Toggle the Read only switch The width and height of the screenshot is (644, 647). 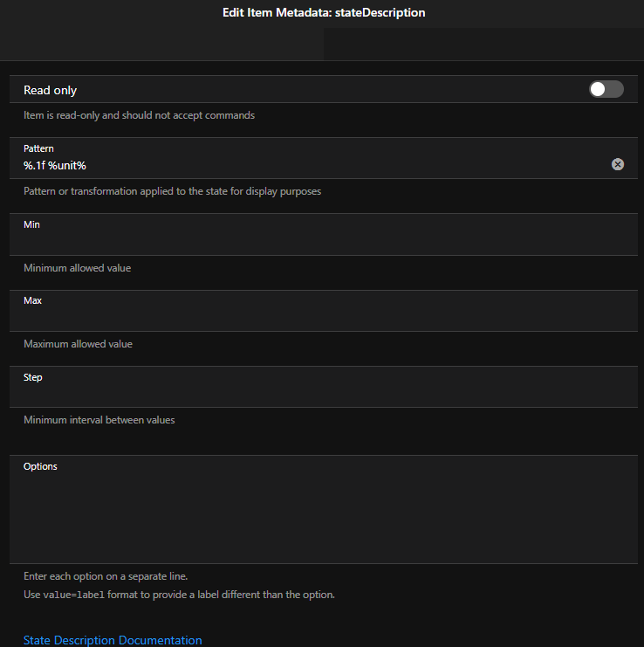[x=606, y=89]
